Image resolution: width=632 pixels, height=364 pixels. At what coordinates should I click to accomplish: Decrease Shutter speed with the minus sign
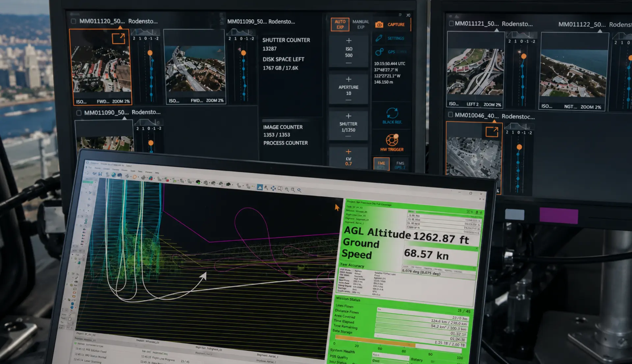point(349,136)
